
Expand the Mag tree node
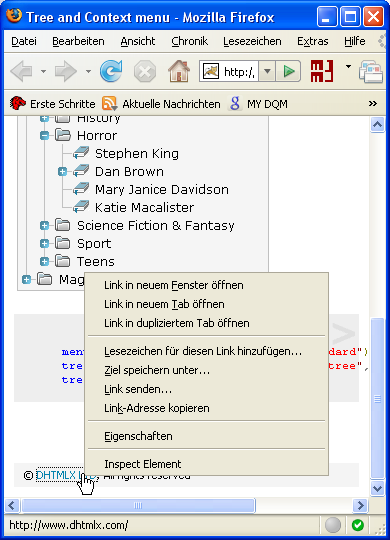(x=27, y=279)
